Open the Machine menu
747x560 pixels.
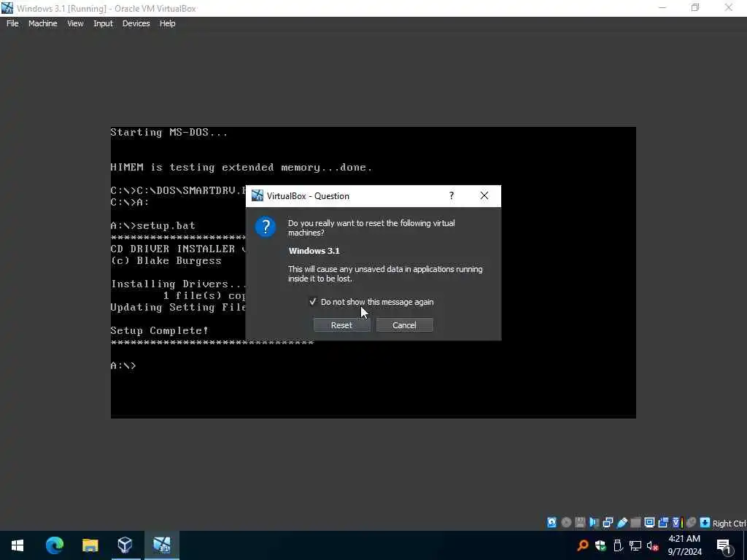(x=42, y=23)
